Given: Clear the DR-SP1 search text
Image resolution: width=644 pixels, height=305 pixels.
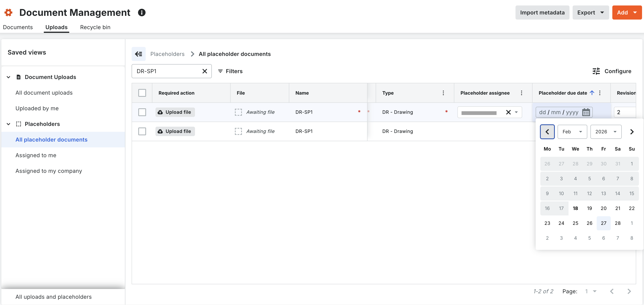Looking at the screenshot, I should pos(205,71).
